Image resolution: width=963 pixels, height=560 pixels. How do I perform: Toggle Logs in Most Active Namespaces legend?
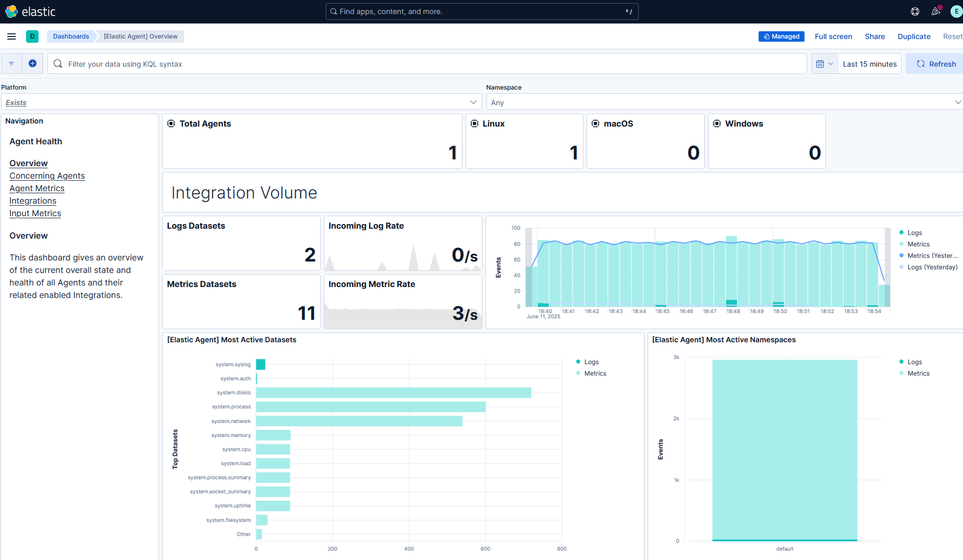pyautogui.click(x=915, y=362)
